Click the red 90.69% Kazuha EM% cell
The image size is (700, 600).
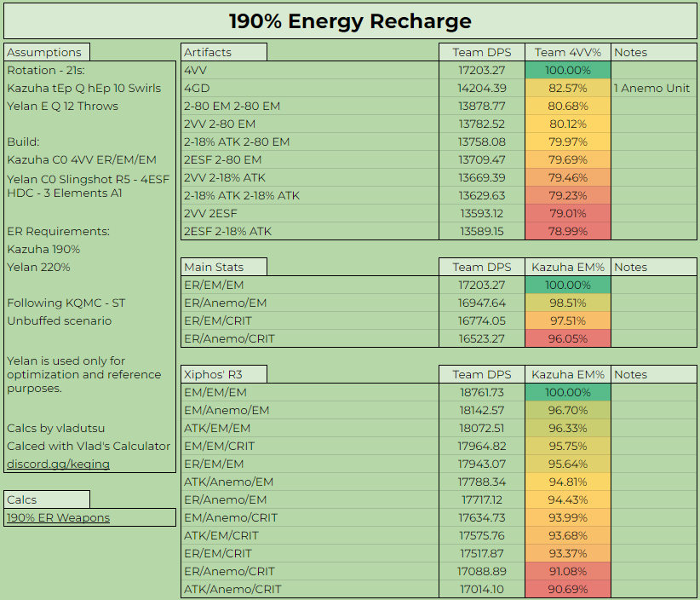567,589
